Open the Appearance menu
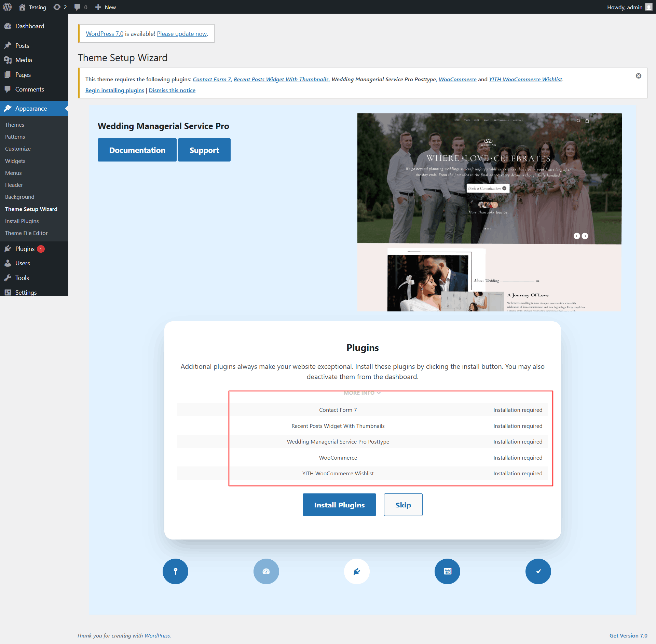Image resolution: width=656 pixels, height=644 pixels. 34,109
